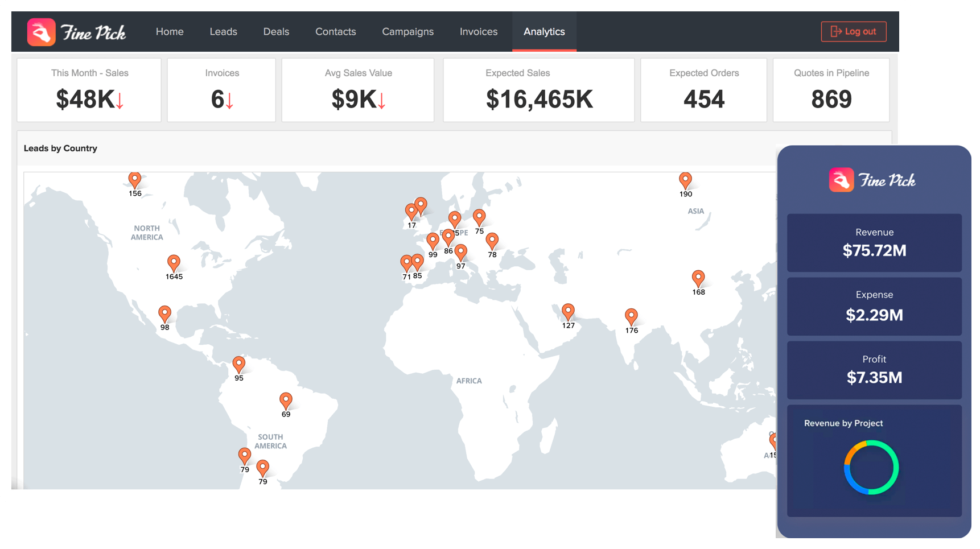
Task: Click the logout door icon in the Log out button
Action: (x=837, y=31)
